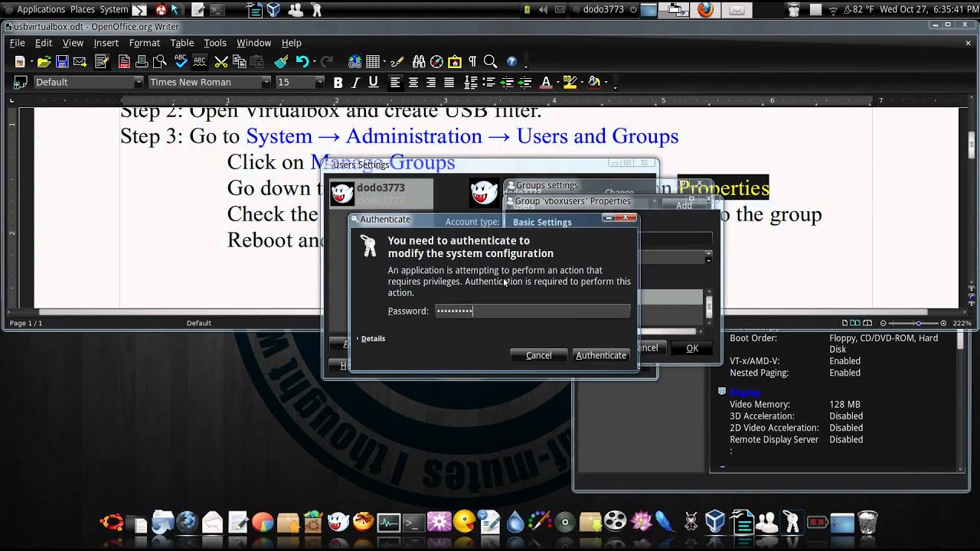This screenshot has height=551, width=980.
Task: Open the File menu
Action: coord(17,43)
